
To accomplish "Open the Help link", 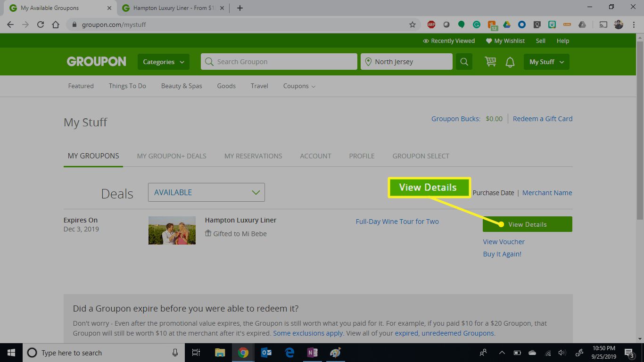I will [x=563, y=41].
